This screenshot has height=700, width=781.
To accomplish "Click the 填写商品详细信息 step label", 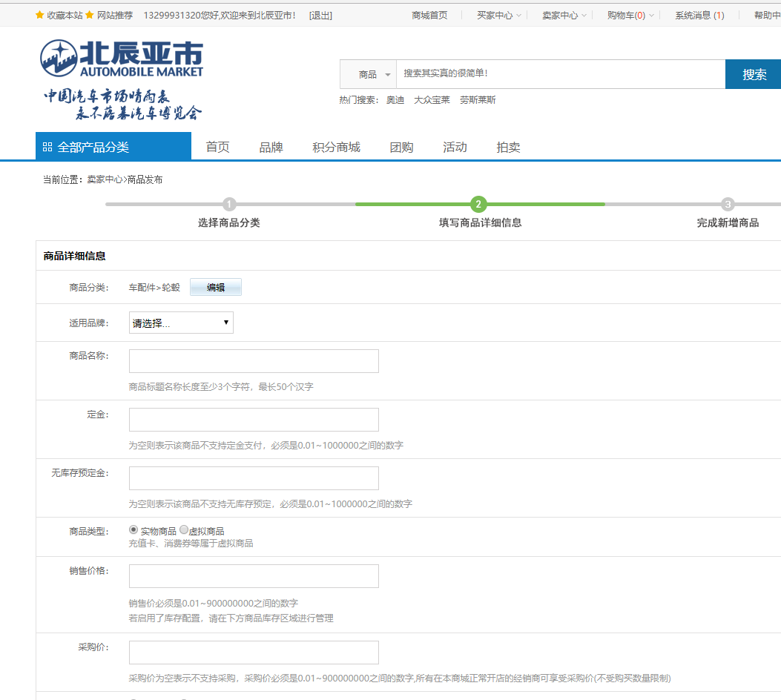I will click(x=480, y=222).
